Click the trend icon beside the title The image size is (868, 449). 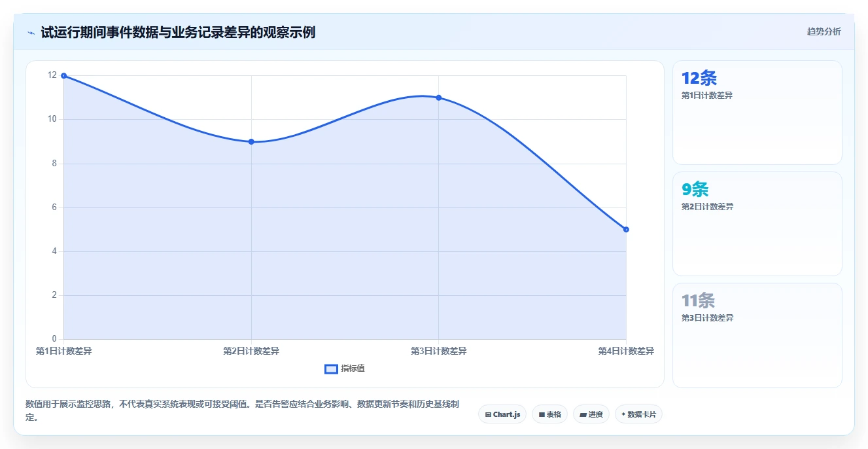31,32
